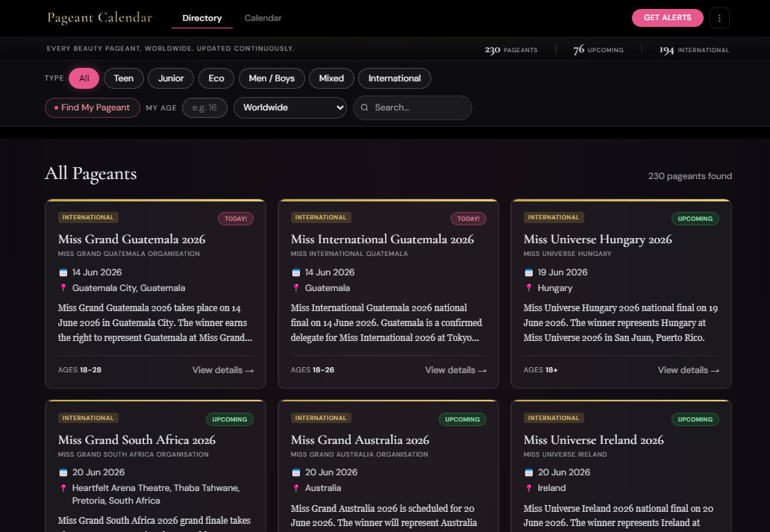
Task: Click UPCOMING badge on Miss Universe Hungary
Action: (695, 219)
